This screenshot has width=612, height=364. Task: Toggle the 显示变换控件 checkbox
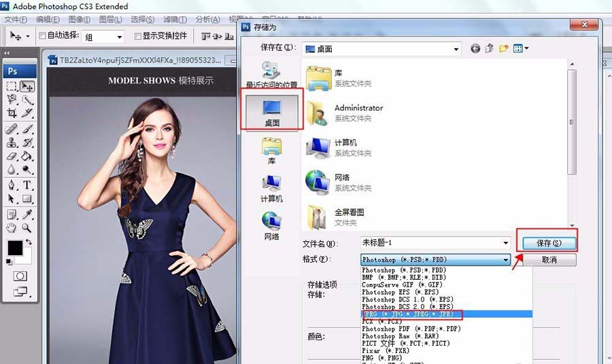[138, 35]
